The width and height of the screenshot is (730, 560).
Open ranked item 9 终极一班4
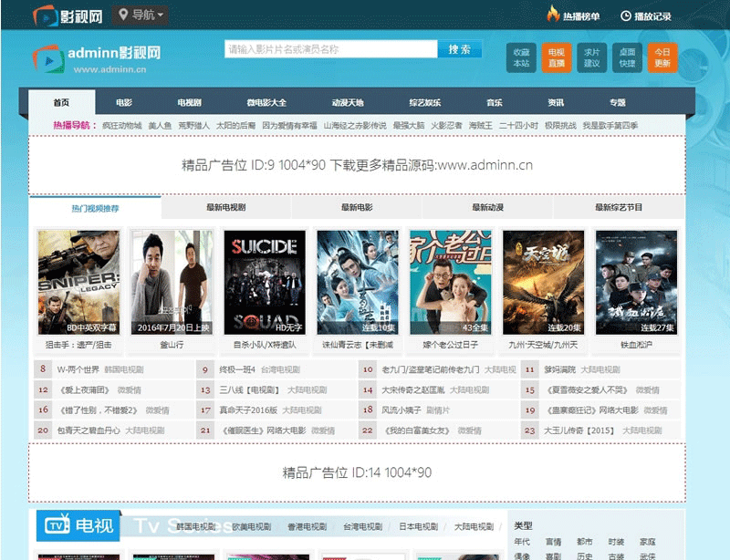237,369
